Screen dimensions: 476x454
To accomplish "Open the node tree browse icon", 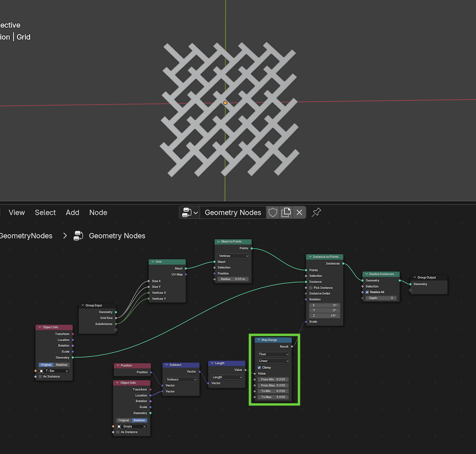I will [190, 212].
